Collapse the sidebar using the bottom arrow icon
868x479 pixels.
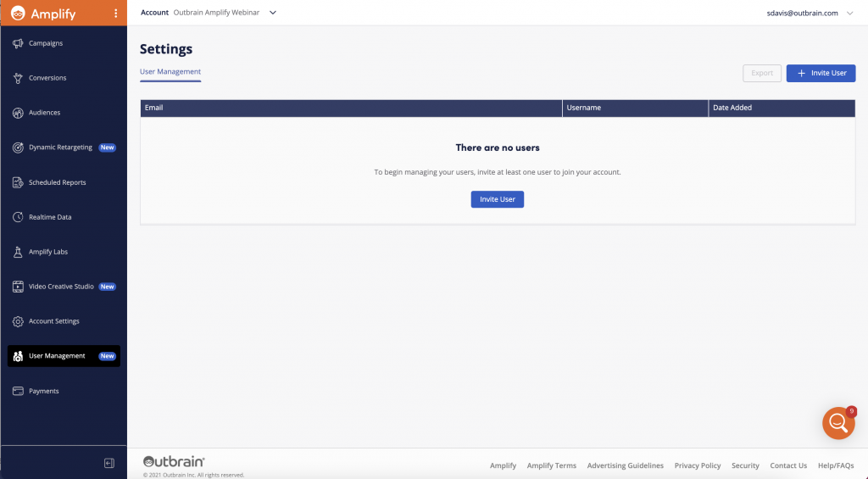[109, 463]
